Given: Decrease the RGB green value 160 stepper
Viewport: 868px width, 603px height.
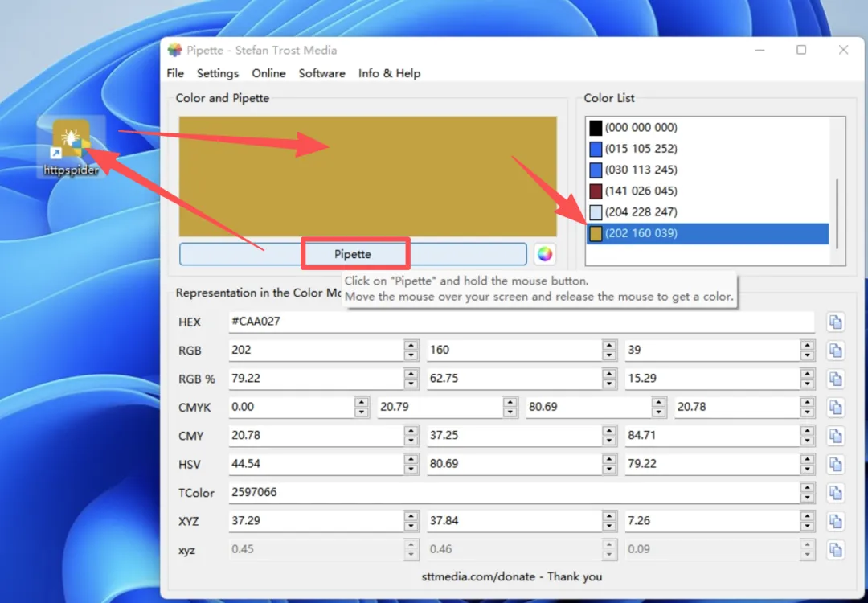Looking at the screenshot, I should click(609, 356).
